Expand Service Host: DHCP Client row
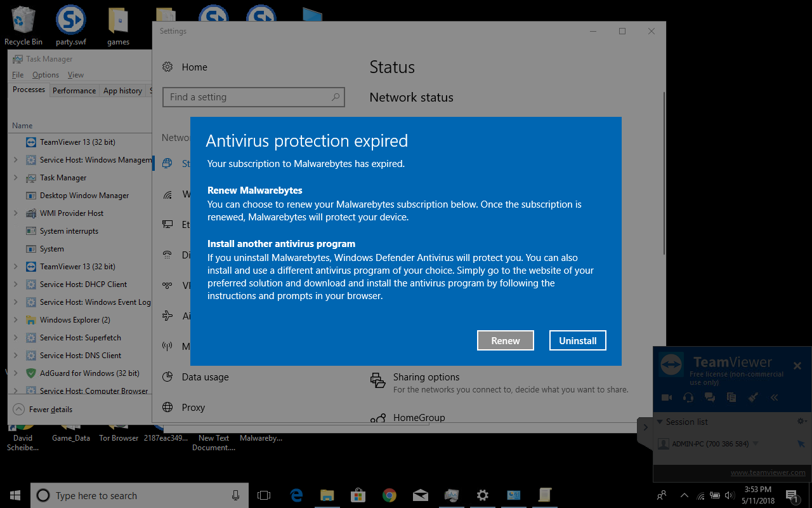Image resolution: width=812 pixels, height=508 pixels. [x=16, y=284]
